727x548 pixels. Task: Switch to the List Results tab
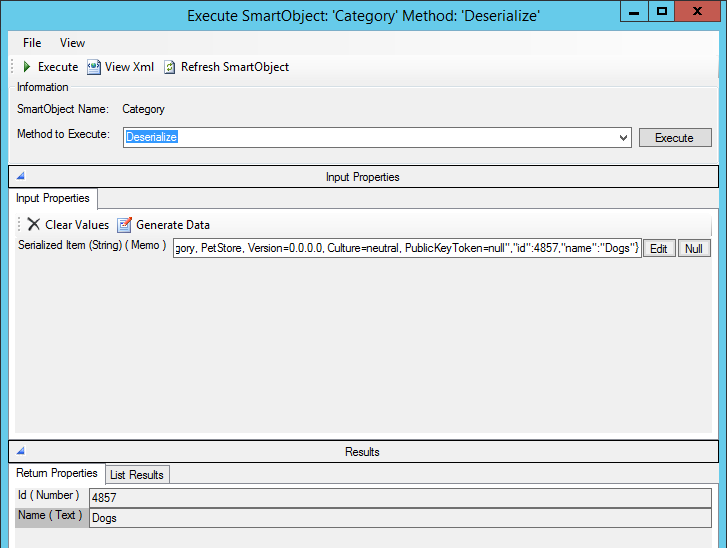[138, 474]
